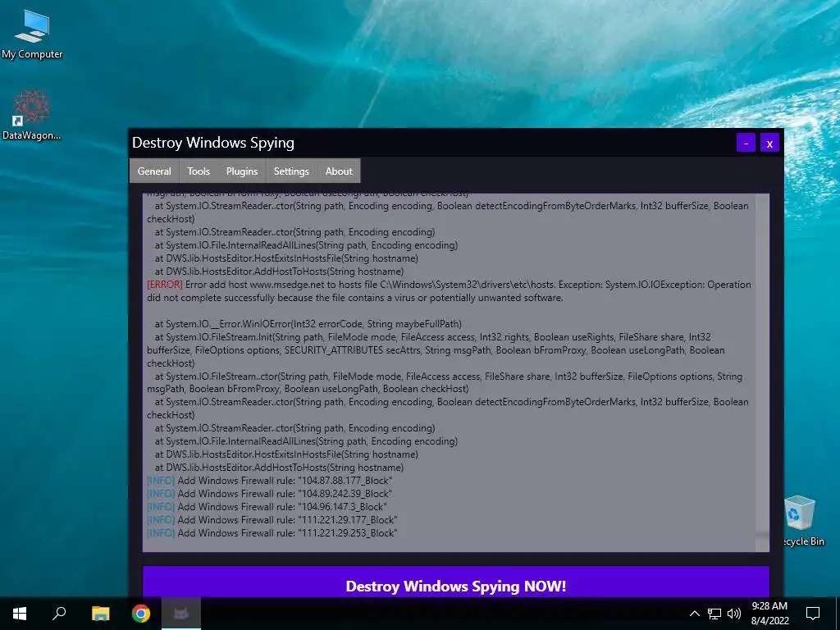Open the network status tray icon
Screen dimensions: 840x630
tap(714, 614)
